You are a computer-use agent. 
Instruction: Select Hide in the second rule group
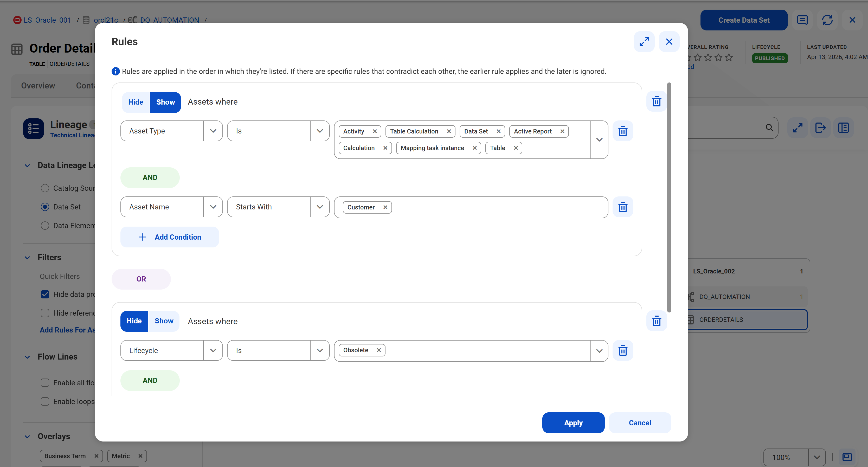pos(134,321)
